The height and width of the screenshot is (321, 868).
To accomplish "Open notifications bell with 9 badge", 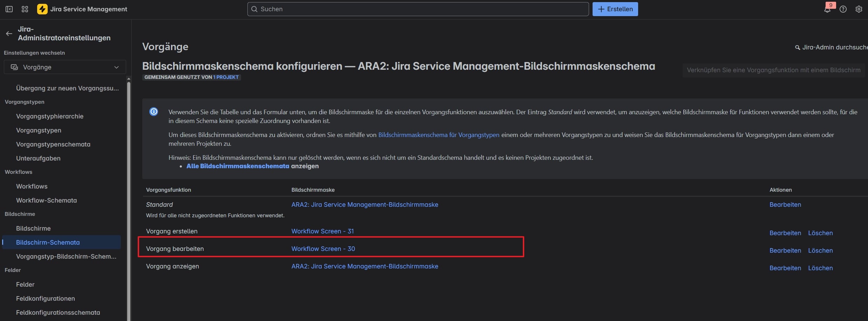I will click(827, 9).
